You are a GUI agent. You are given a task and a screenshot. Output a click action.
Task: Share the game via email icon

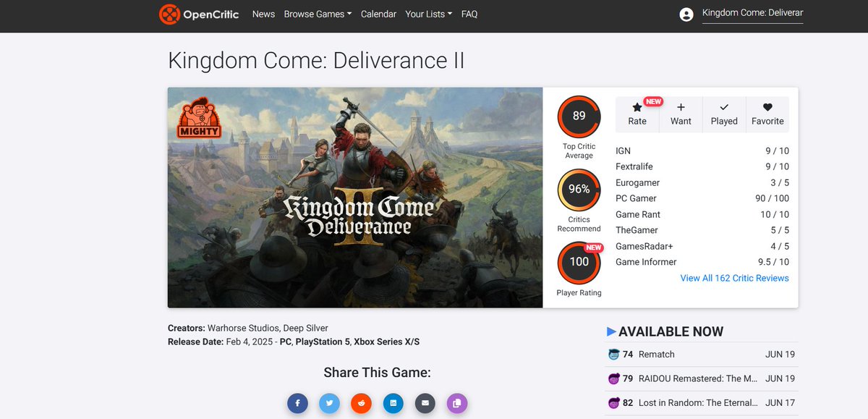tap(425, 403)
